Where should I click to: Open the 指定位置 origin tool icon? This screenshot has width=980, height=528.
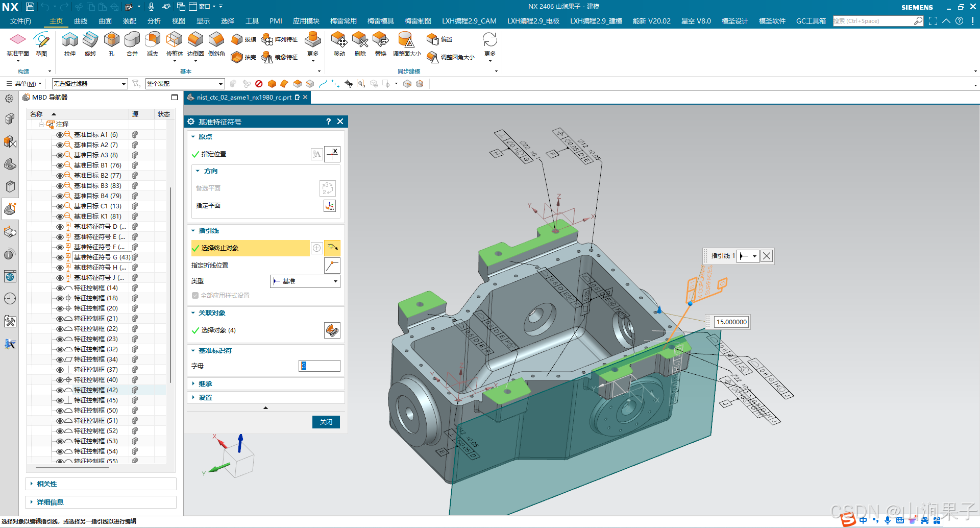332,154
